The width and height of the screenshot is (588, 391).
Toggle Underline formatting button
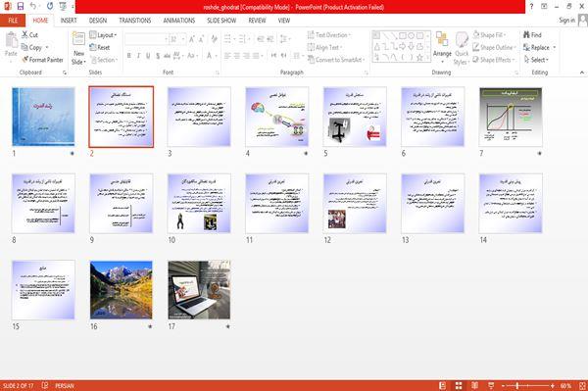click(x=148, y=56)
